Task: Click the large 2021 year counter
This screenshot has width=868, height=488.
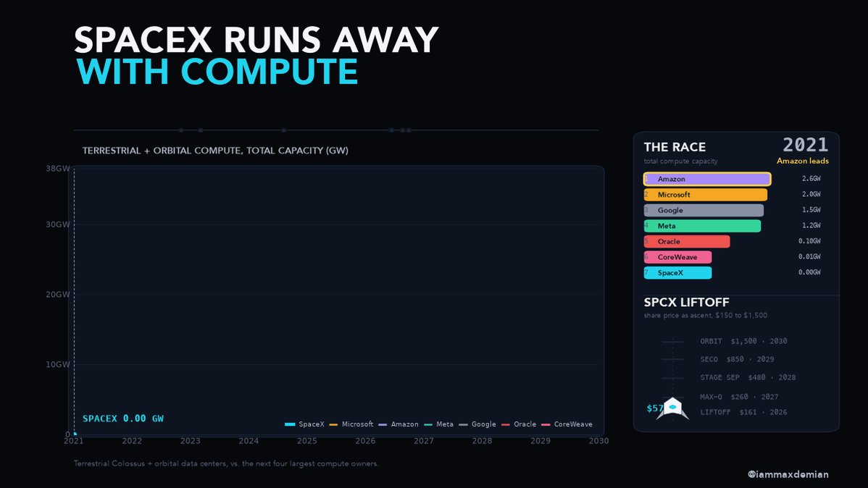Action: coord(806,145)
